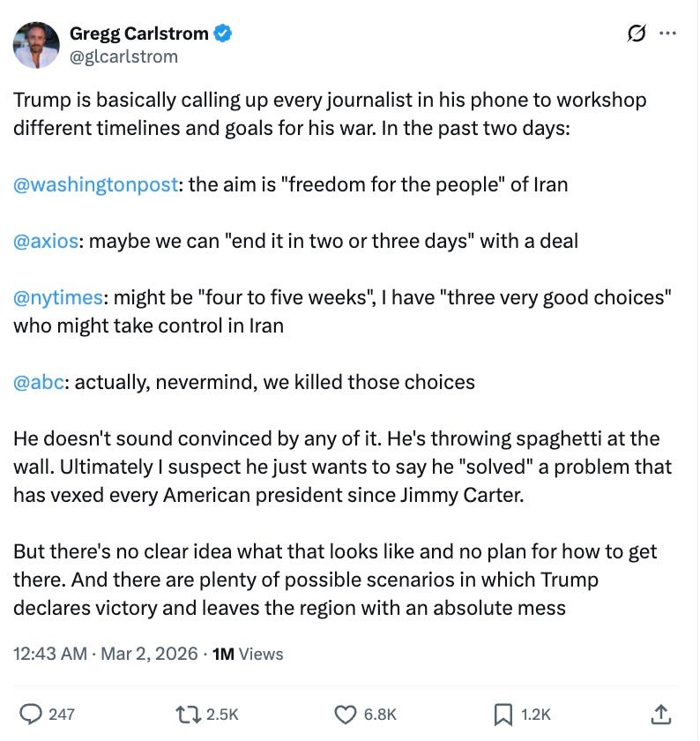Screen dimensions: 700x741
Task: Open the post options ellipsis menu
Action: [667, 31]
